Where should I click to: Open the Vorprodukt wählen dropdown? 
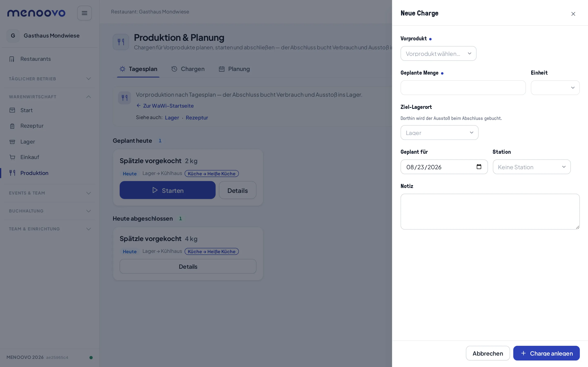pyautogui.click(x=438, y=53)
